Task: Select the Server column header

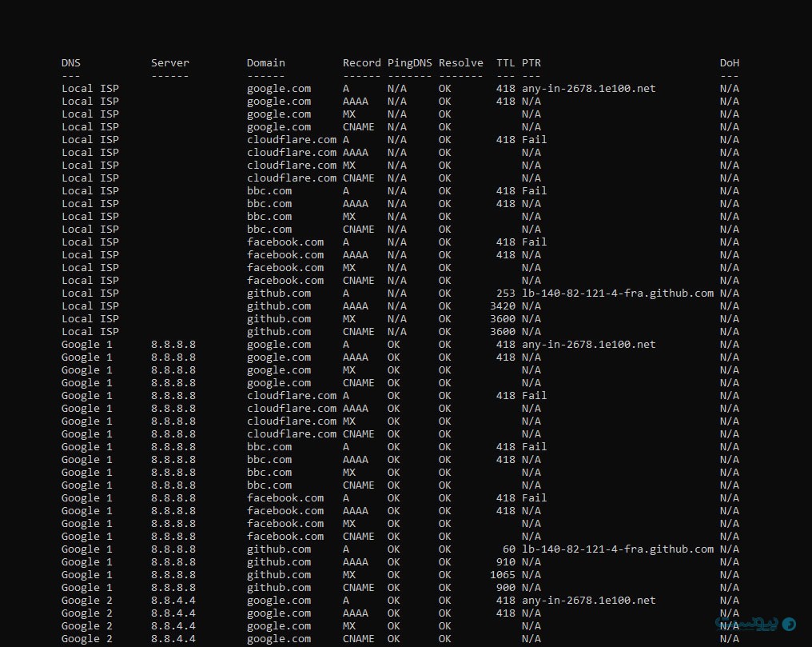Action: pyautogui.click(x=170, y=63)
